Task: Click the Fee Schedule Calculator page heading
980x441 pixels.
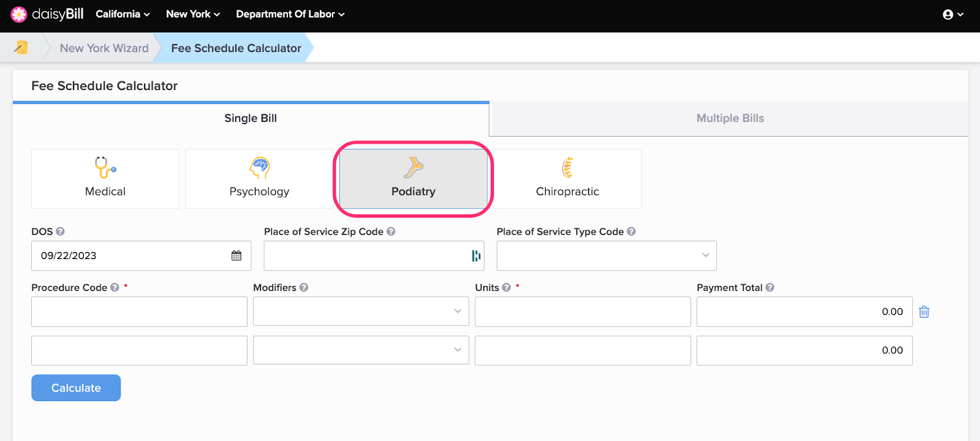Action: [104, 86]
